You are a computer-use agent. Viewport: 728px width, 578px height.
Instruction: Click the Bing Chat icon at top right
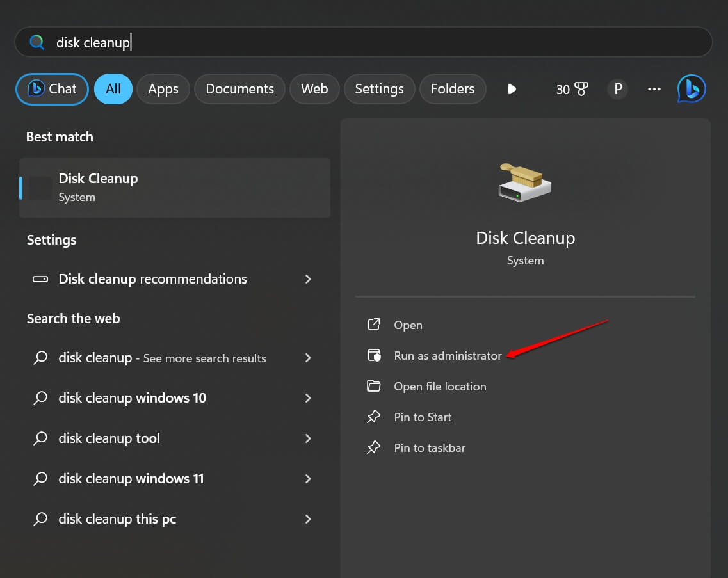tap(692, 89)
